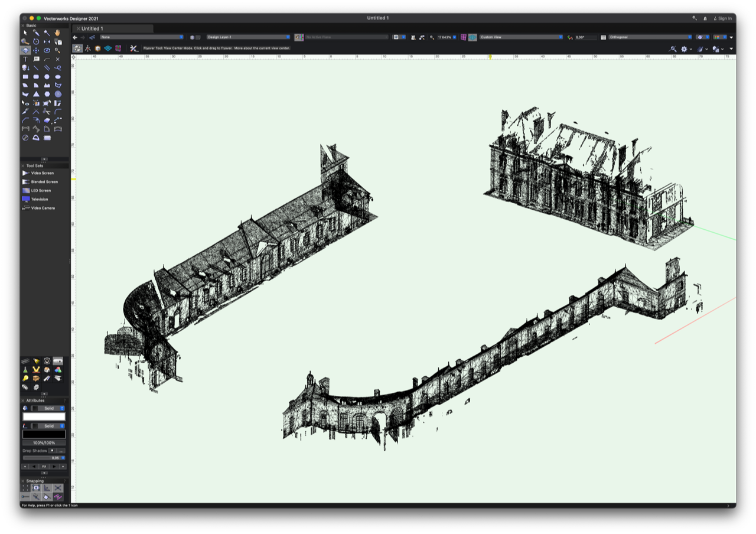The width and height of the screenshot is (756, 534).
Task: Click the white fill color swatch
Action: pyautogui.click(x=44, y=416)
